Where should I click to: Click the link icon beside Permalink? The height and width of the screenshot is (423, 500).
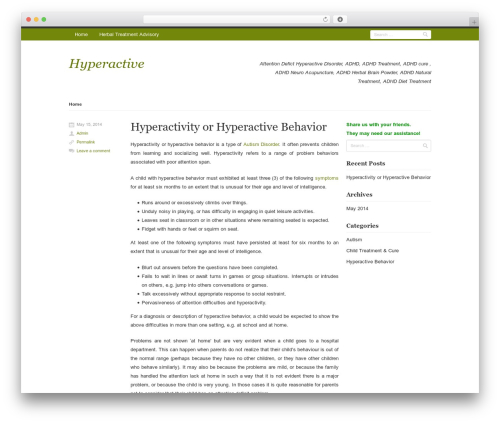[x=71, y=142]
